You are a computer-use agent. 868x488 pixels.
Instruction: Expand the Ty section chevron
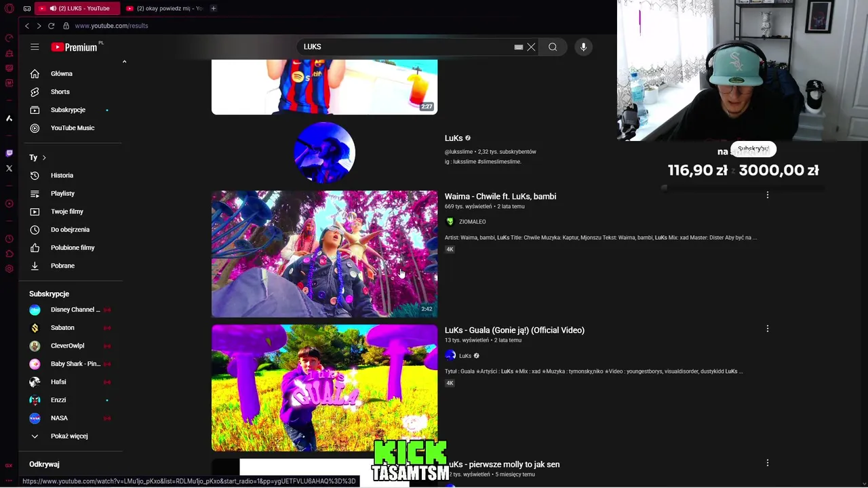click(x=44, y=158)
